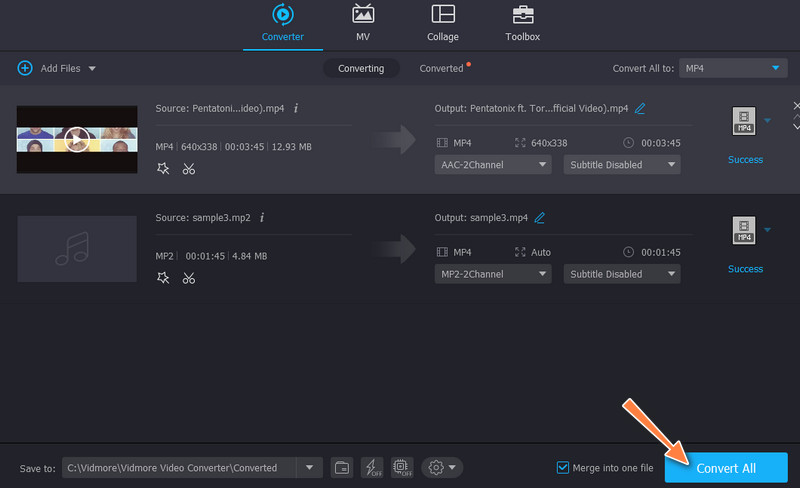Click the MP4 format icon for Pentatonix video
The width and height of the screenshot is (800, 488).
click(743, 121)
